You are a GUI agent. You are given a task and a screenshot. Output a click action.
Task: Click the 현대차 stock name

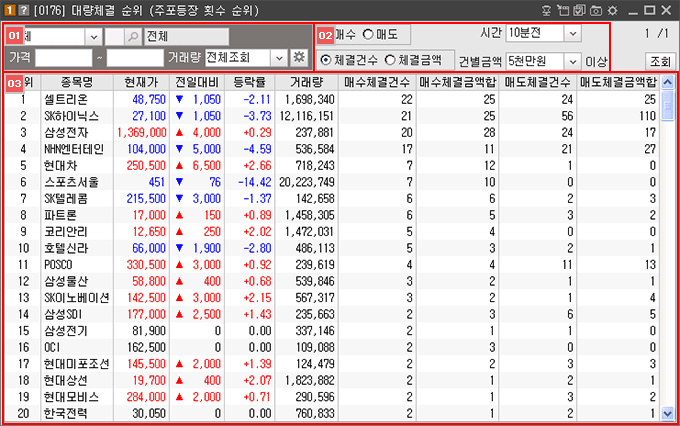[60, 165]
